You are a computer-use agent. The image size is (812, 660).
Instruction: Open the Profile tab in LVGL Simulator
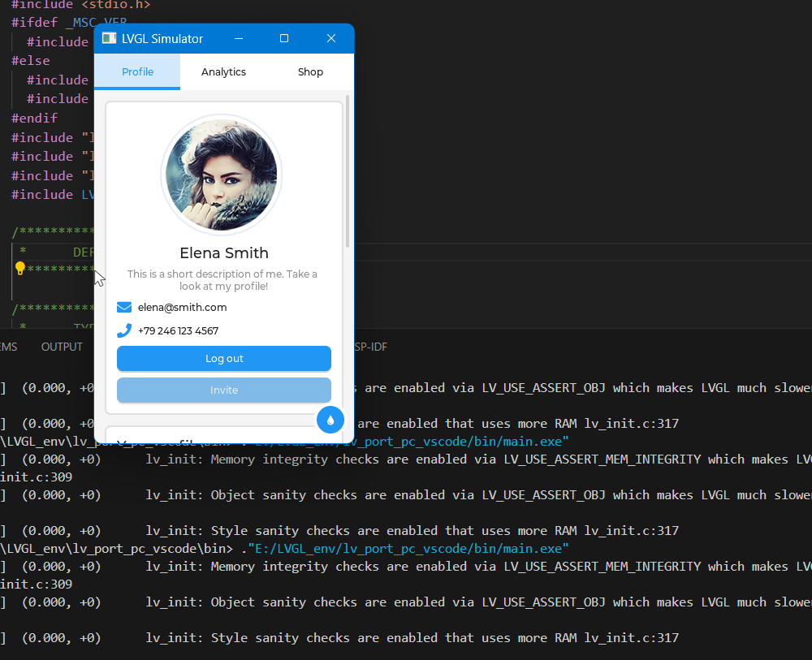[137, 72]
